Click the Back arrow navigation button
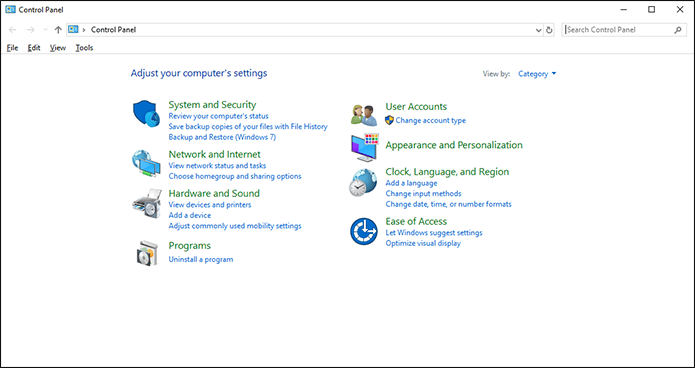Screen dimensions: 695x368 click(12, 30)
